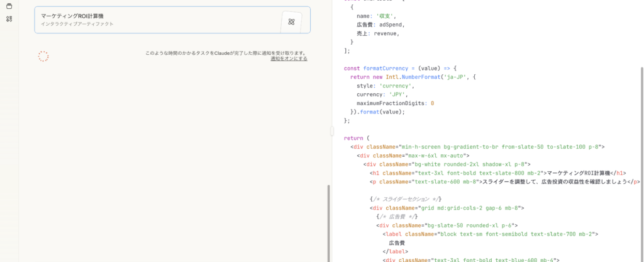Click the maximumFractionDigits property line
Viewport: 644px width, 262px height.
click(x=394, y=103)
